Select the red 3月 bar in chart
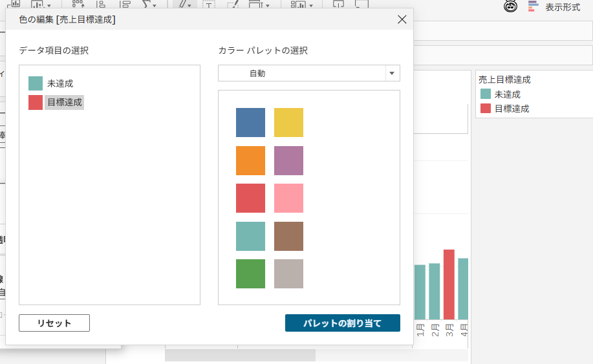 [x=449, y=284]
